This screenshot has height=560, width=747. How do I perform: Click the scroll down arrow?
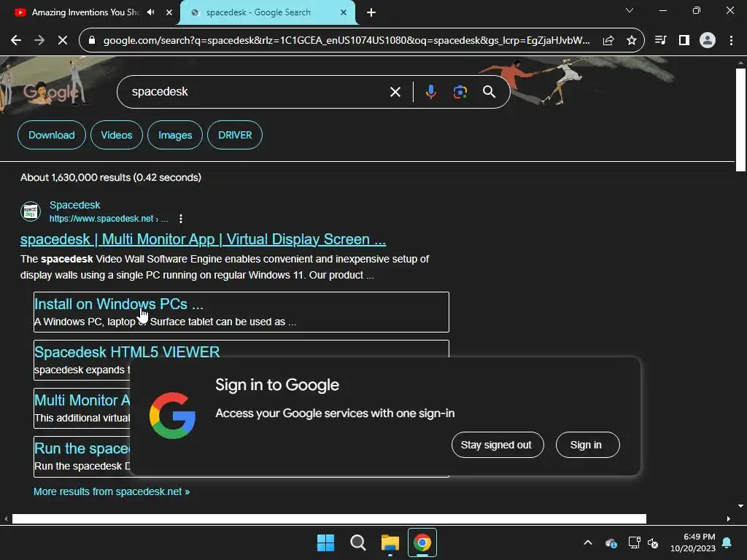coord(740,506)
